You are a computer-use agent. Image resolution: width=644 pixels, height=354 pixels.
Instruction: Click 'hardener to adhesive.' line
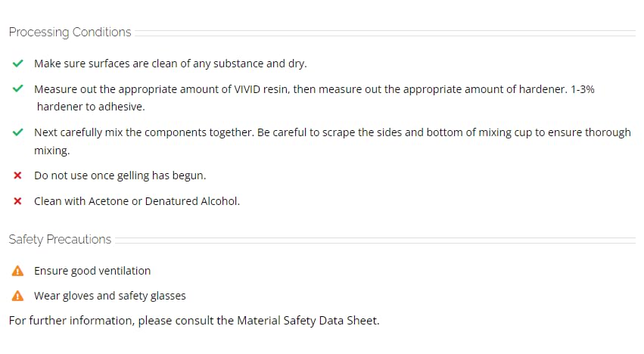tap(91, 107)
